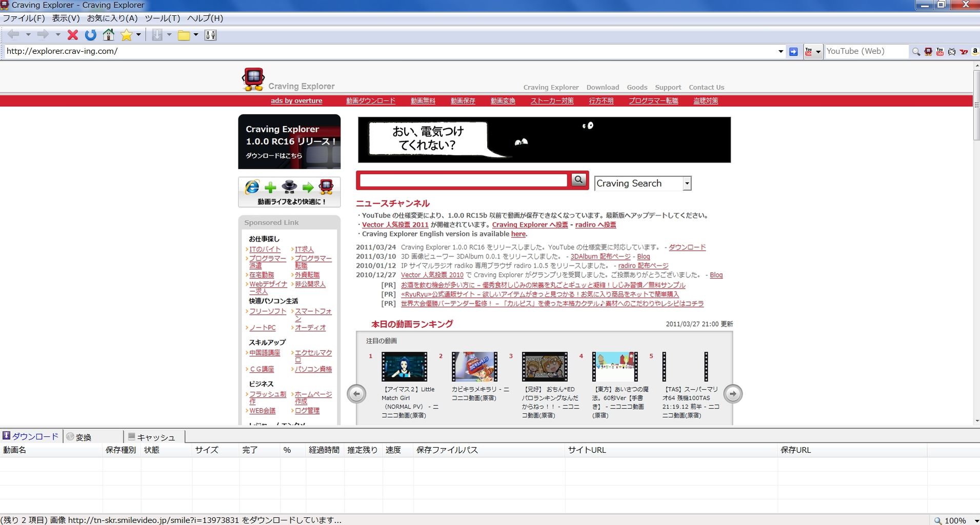Viewport: 980px width, 525px height.
Task: Open the ヘルプ(H) menu
Action: point(205,18)
